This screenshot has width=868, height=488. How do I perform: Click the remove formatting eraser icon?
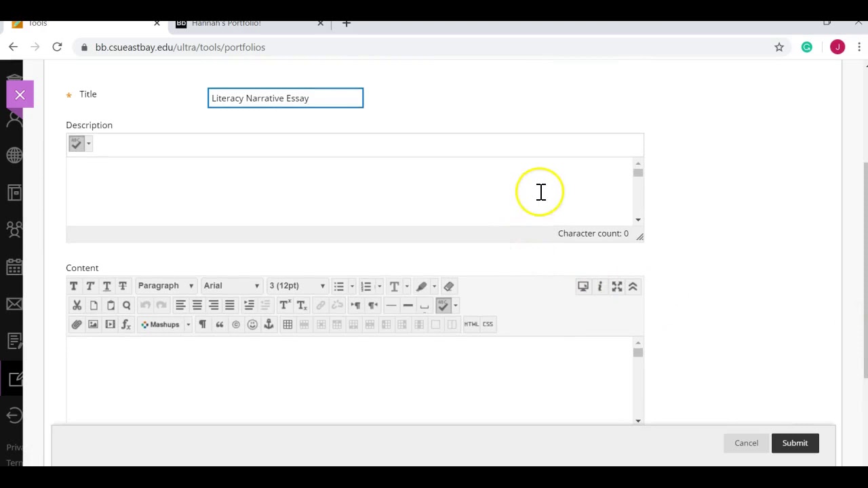pyautogui.click(x=449, y=287)
